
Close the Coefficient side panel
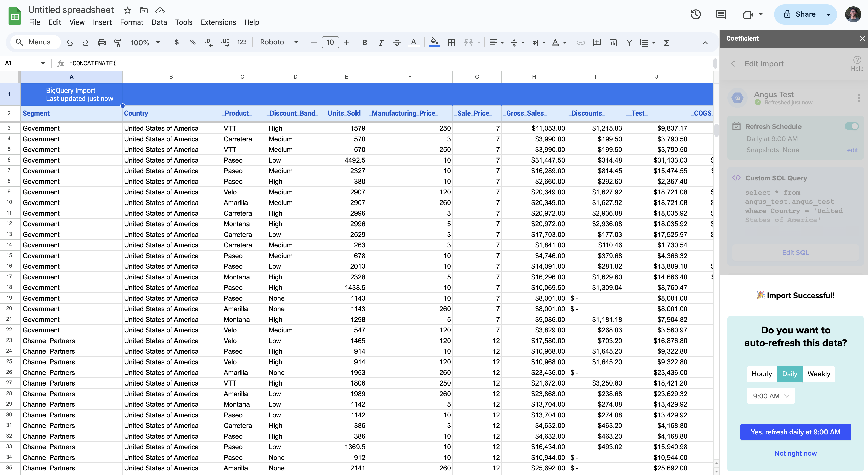point(862,38)
